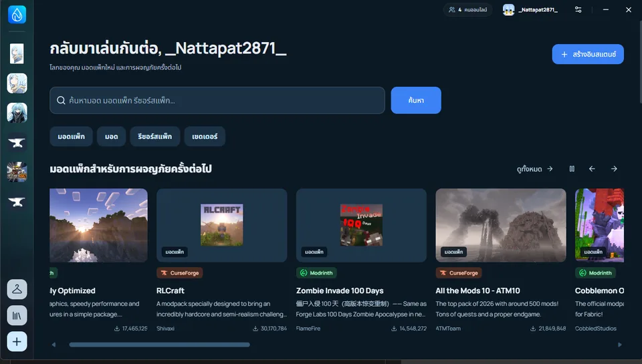This screenshot has height=364, width=642.
Task: Open the ดูทั้งหมด view all link
Action: [535, 169]
